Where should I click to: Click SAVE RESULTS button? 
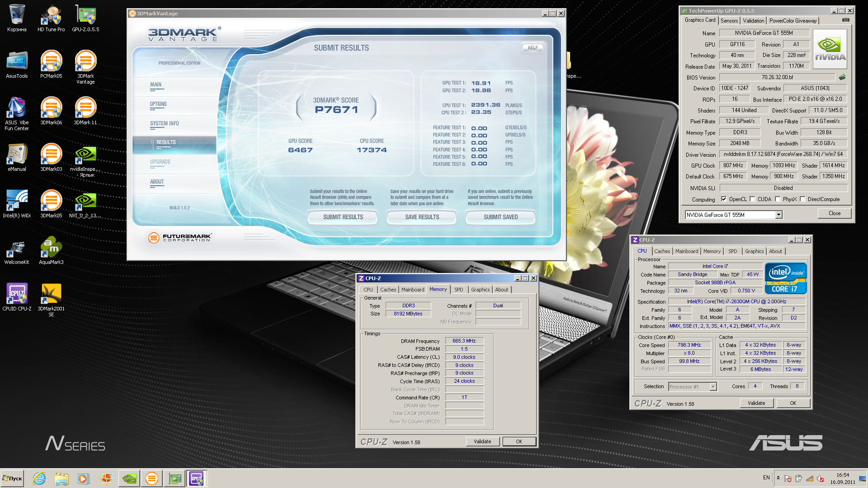422,217
